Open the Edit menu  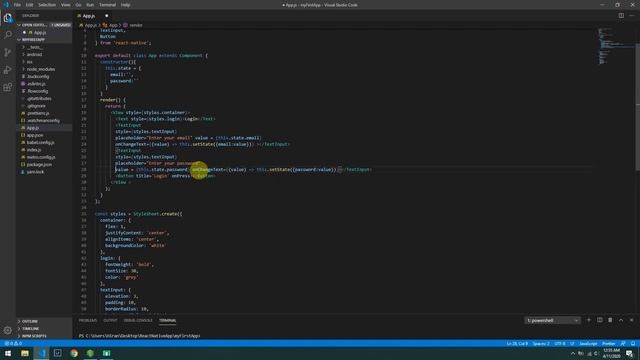[x=29, y=5]
